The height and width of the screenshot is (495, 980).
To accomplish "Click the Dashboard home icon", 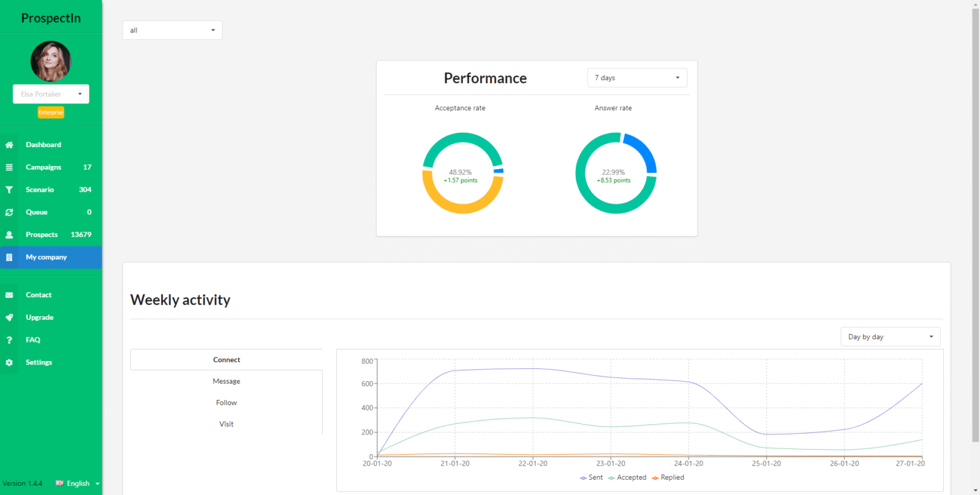I will (9, 145).
